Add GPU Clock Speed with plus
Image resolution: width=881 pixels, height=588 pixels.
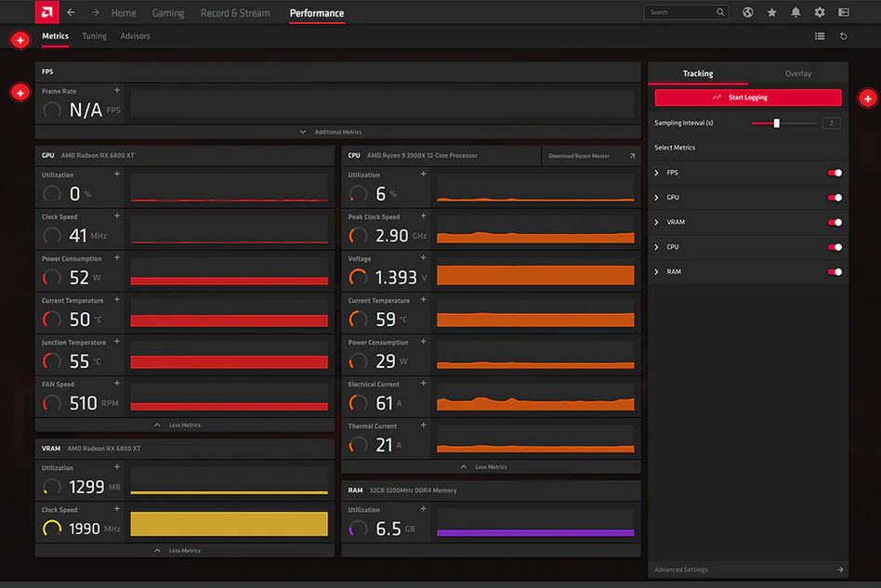117,216
